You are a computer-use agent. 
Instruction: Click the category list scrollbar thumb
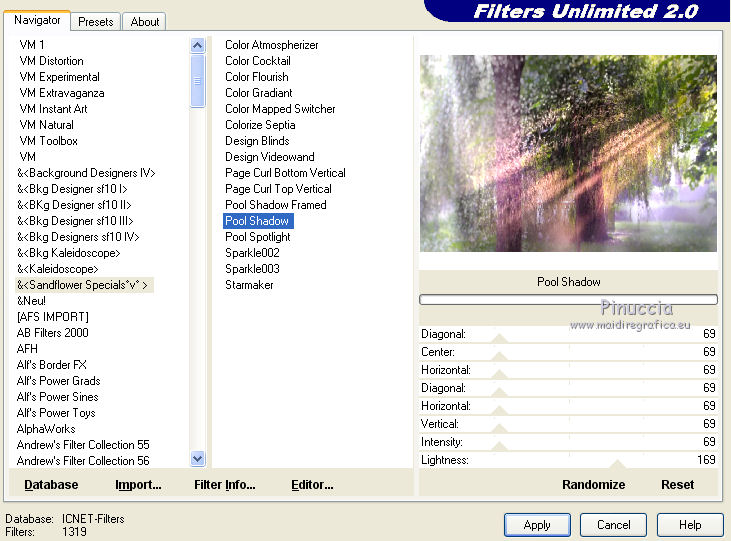coord(198,81)
